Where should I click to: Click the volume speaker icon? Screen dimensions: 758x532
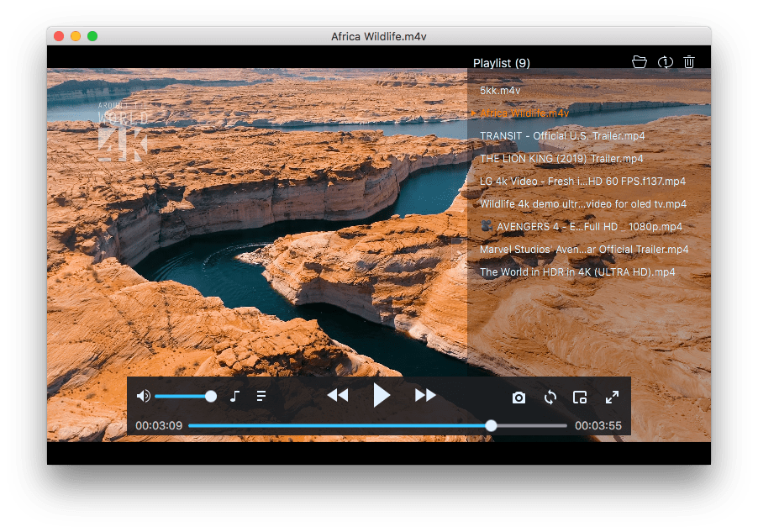click(143, 395)
